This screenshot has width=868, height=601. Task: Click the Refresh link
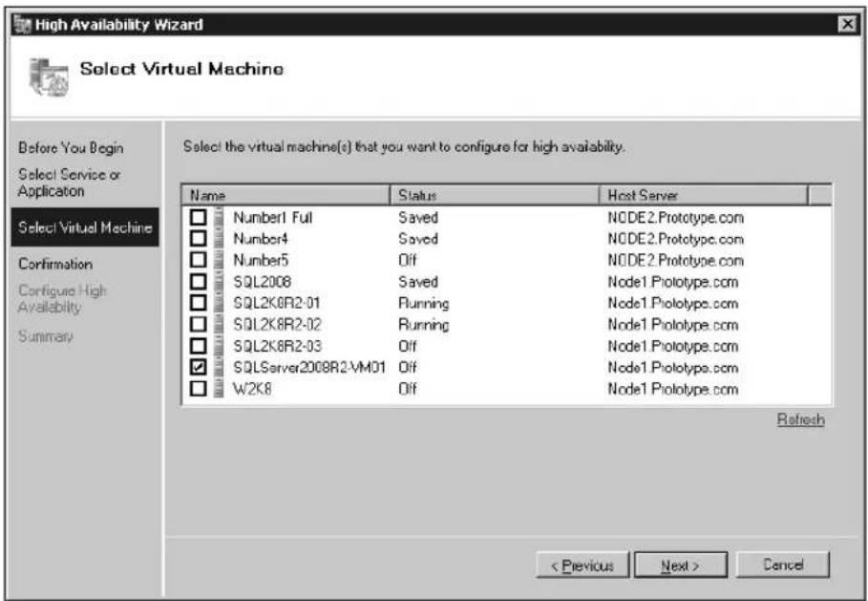point(800,419)
